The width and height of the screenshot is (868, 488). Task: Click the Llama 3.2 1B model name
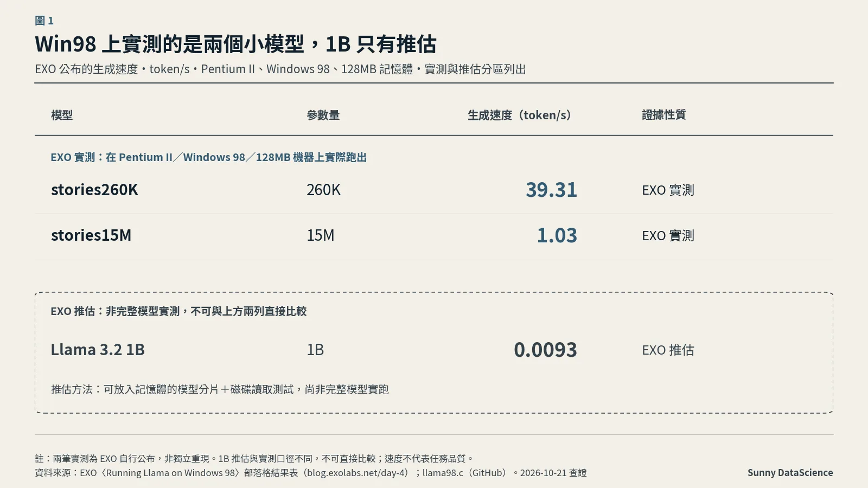tap(98, 350)
